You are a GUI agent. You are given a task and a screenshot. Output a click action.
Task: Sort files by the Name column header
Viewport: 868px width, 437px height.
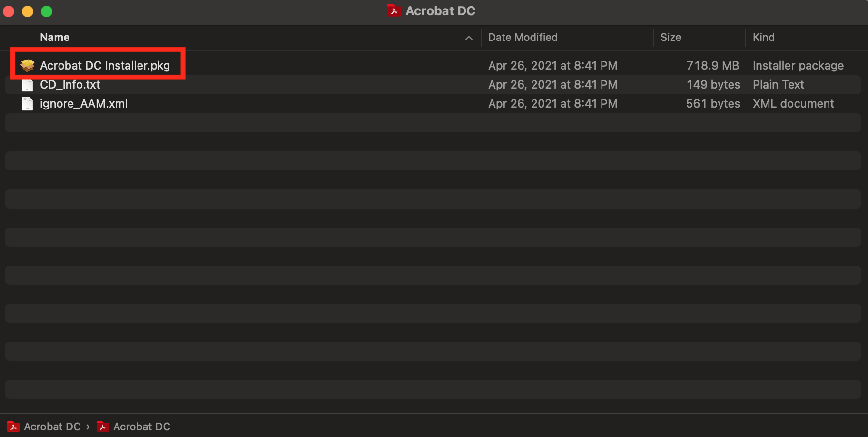(55, 37)
